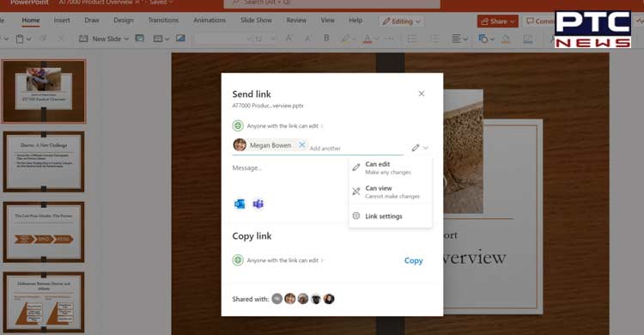
Task: Click Megan Bowen's avatar in the recipient chip
Action: pos(240,144)
